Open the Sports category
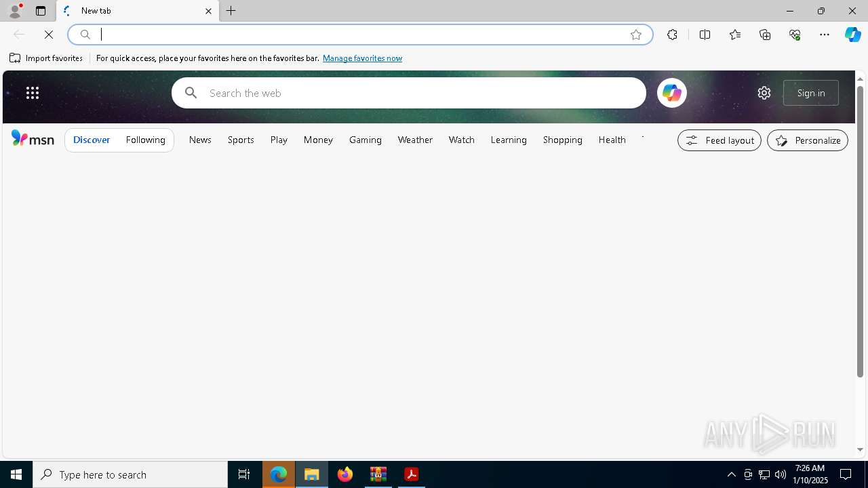 [x=241, y=140]
